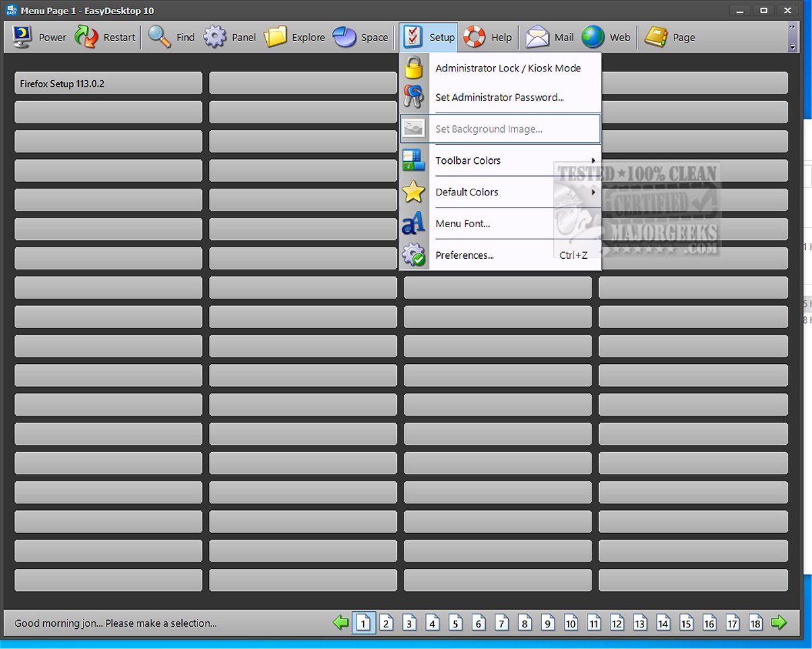Click the Default Colors star icon
Screen dimensions: 812x649
coord(414,192)
